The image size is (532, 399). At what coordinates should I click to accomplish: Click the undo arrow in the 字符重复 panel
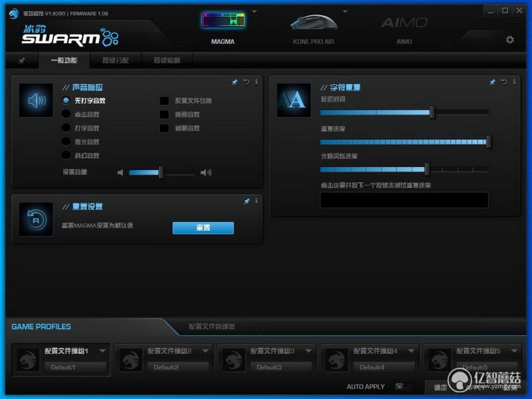pyautogui.click(x=504, y=82)
